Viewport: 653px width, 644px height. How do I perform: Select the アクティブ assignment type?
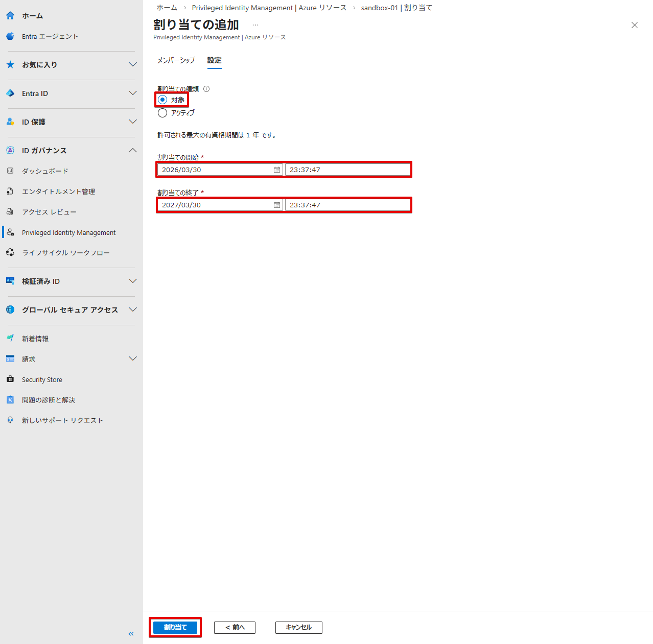click(x=162, y=112)
